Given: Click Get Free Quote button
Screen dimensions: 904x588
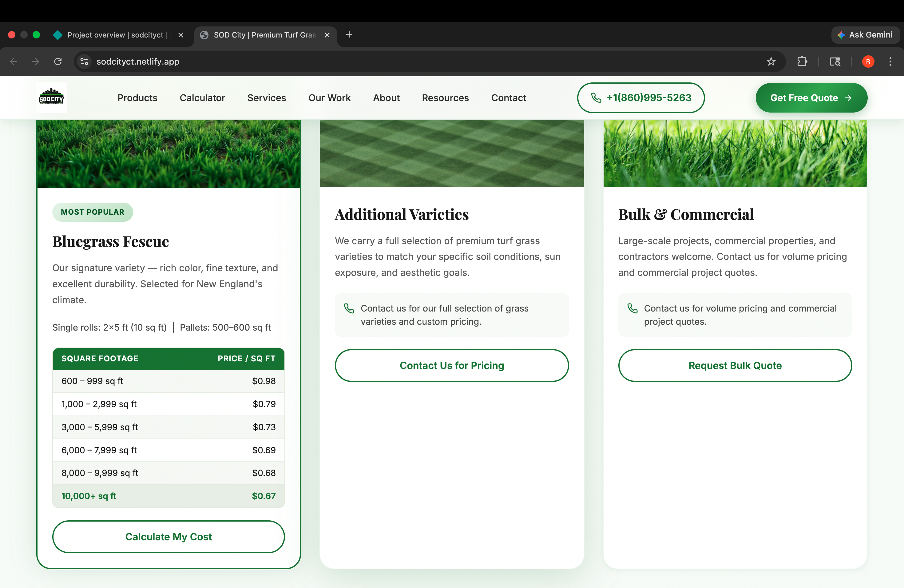Looking at the screenshot, I should point(811,97).
